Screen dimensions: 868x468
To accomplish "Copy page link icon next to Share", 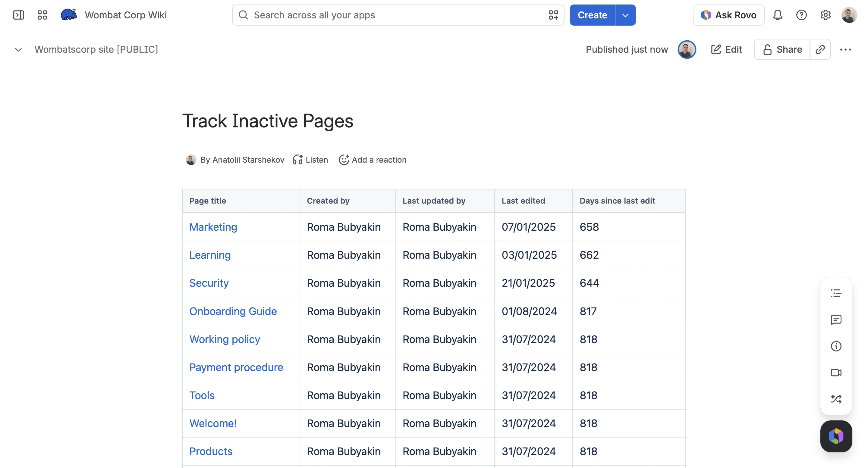I will (x=820, y=49).
